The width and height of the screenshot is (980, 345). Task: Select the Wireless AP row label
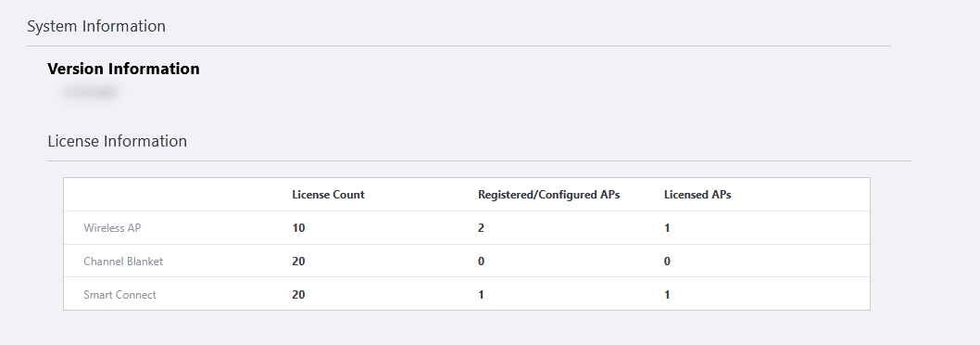tap(112, 228)
